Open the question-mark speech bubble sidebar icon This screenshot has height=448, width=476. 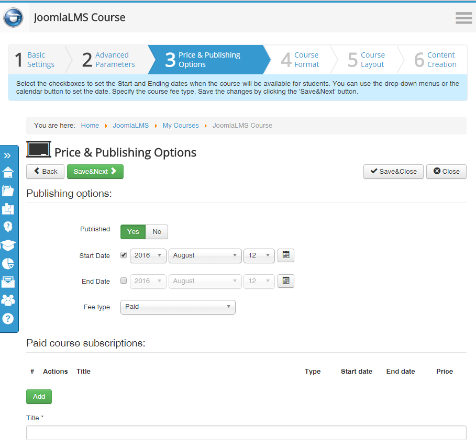8,227
